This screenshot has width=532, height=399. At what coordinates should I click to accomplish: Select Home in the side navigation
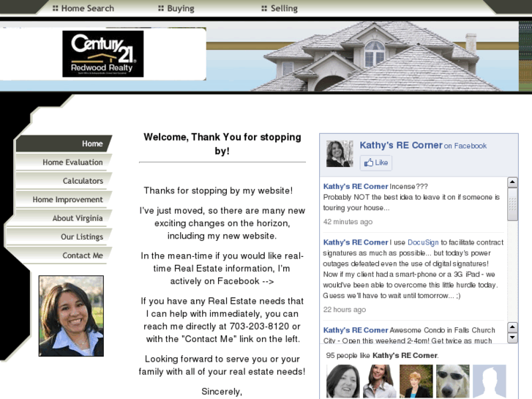pyautogui.click(x=64, y=143)
